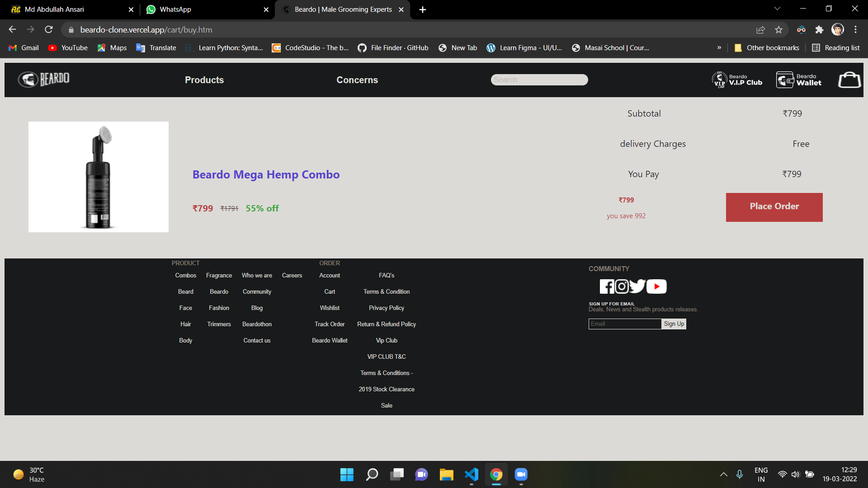This screenshot has width=868, height=488.
Task: Open Beardo Wallet icon in header
Action: coord(799,80)
